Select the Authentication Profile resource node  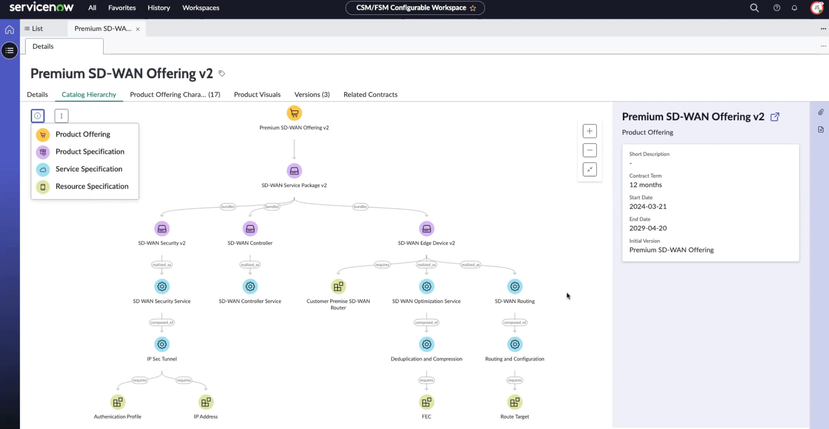pyautogui.click(x=117, y=402)
